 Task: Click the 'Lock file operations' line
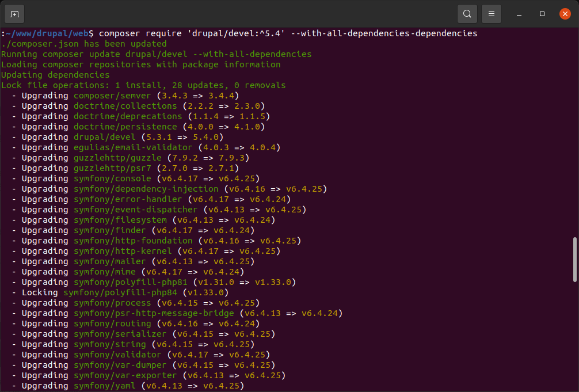point(143,85)
